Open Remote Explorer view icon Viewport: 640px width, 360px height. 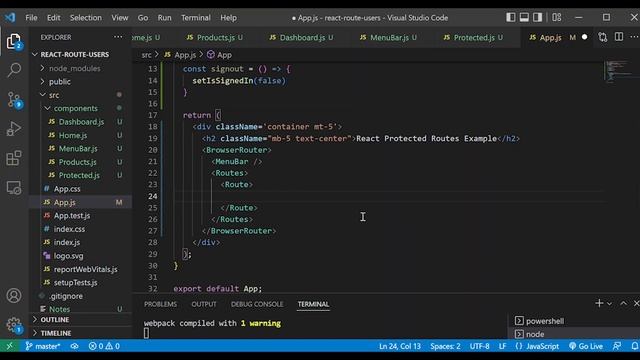coord(14,188)
